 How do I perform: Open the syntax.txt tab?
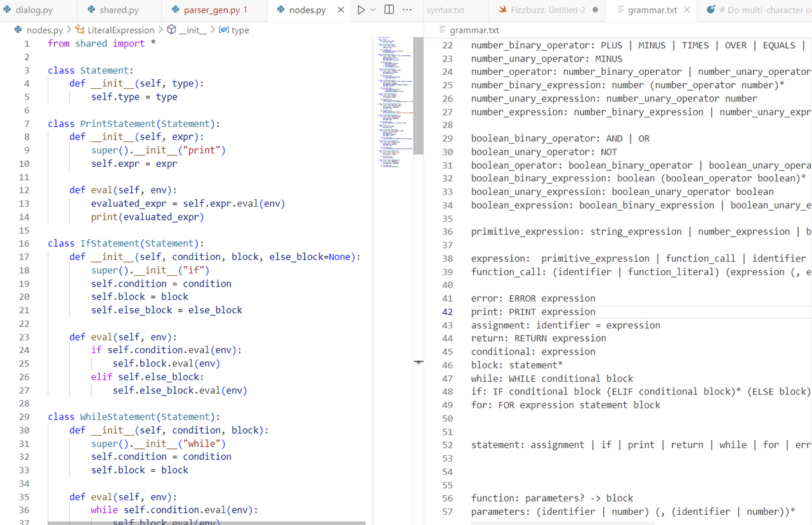click(x=445, y=10)
